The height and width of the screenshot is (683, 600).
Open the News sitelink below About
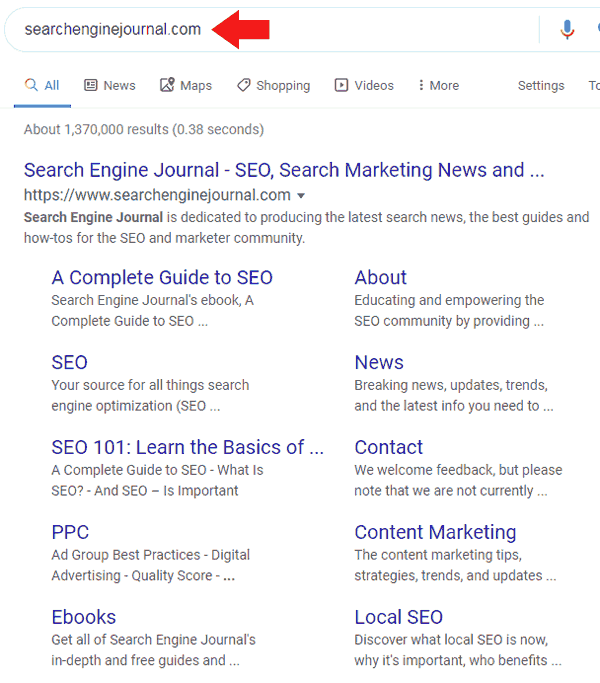(379, 362)
